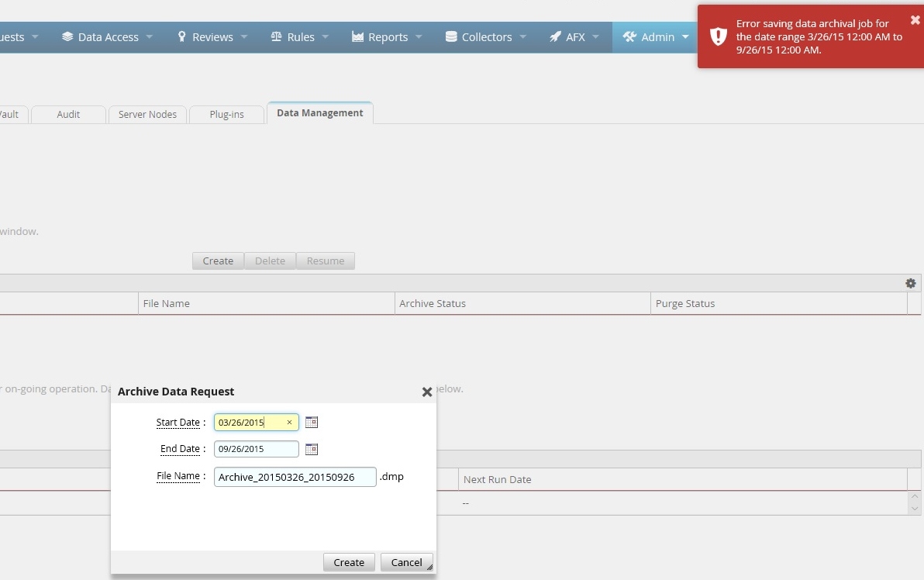Open the Data Access menu
Image resolution: width=924 pixels, height=580 pixels.
click(x=107, y=37)
